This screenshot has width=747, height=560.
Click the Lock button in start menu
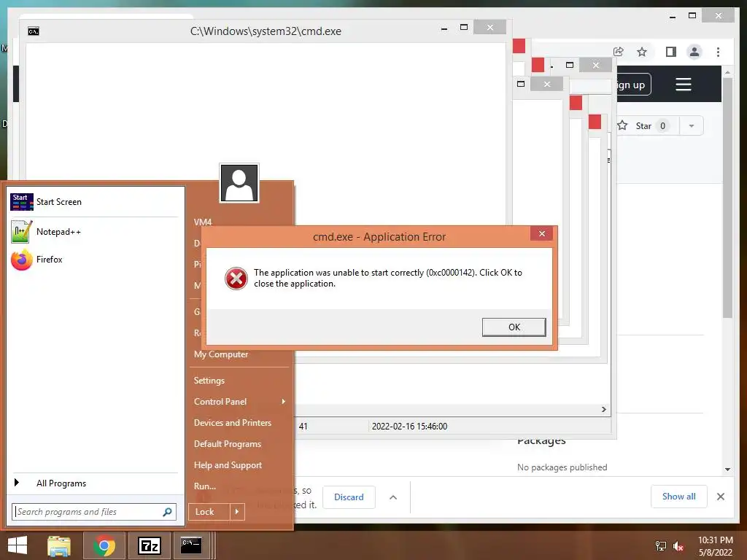[209, 512]
